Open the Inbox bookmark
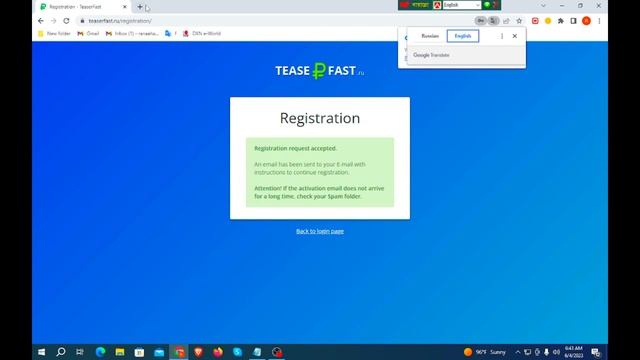640x360 pixels. coord(132,33)
